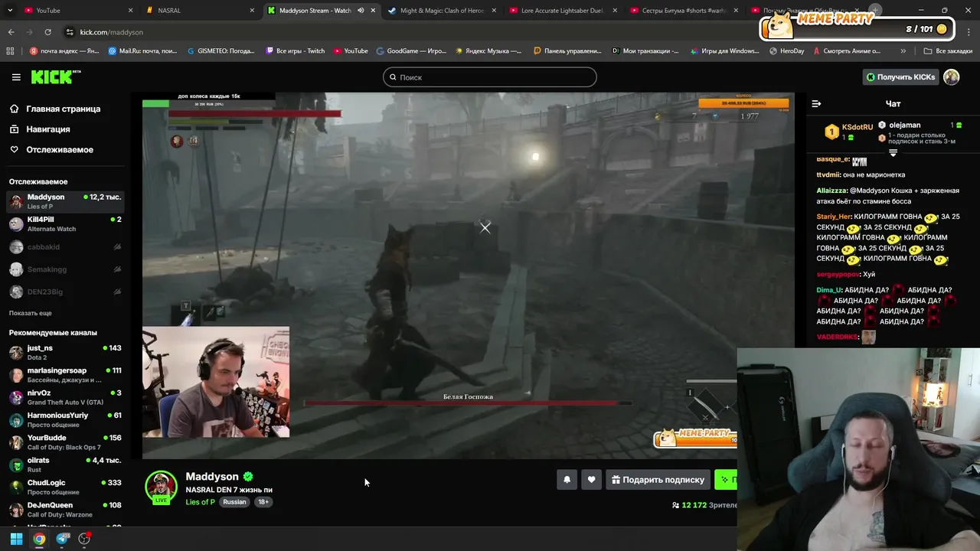
Task: Close the NASRAL tab
Action: click(252, 11)
